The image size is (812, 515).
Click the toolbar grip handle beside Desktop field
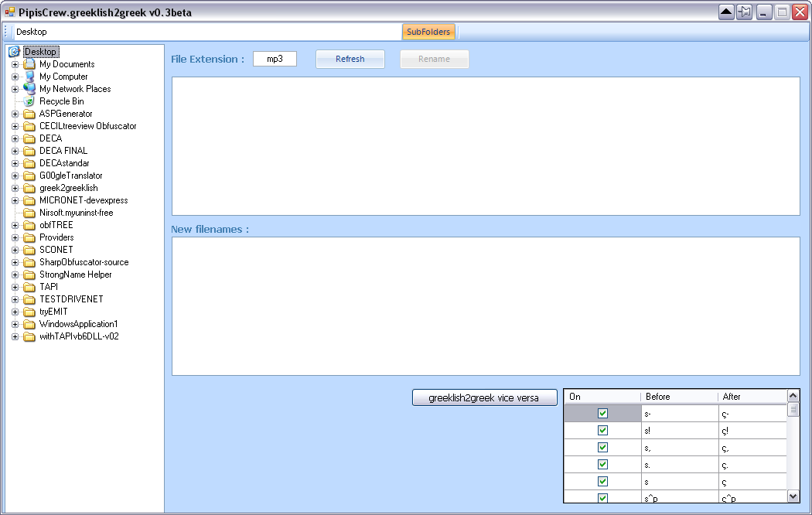click(x=6, y=32)
